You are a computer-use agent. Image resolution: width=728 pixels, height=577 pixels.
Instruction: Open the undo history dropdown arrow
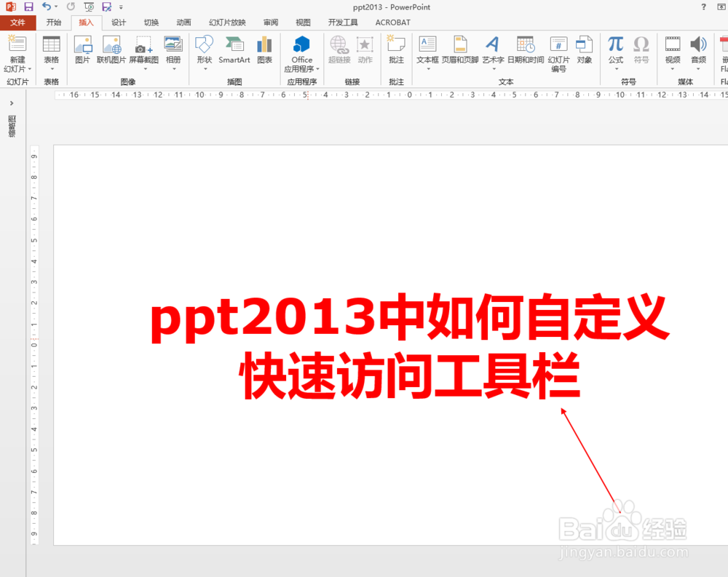click(x=56, y=7)
